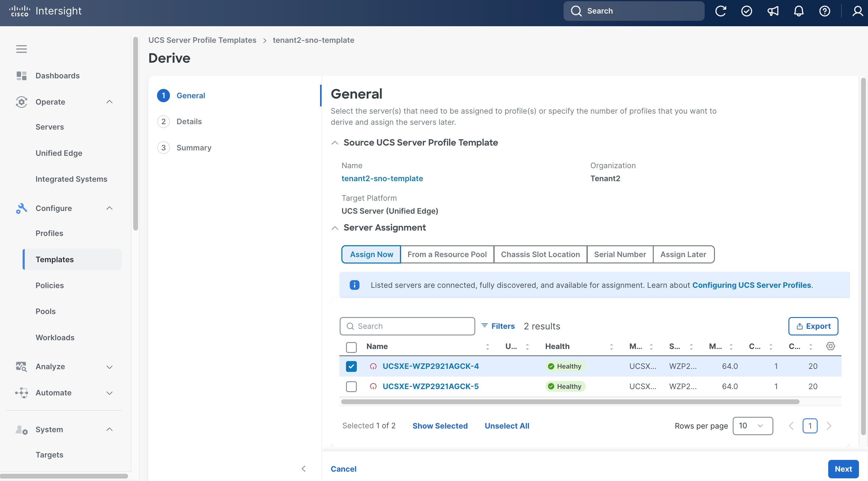Click server icon beside UCSXE-WZP2921AGCK-4
Image resolution: width=868 pixels, height=481 pixels.
click(x=373, y=366)
